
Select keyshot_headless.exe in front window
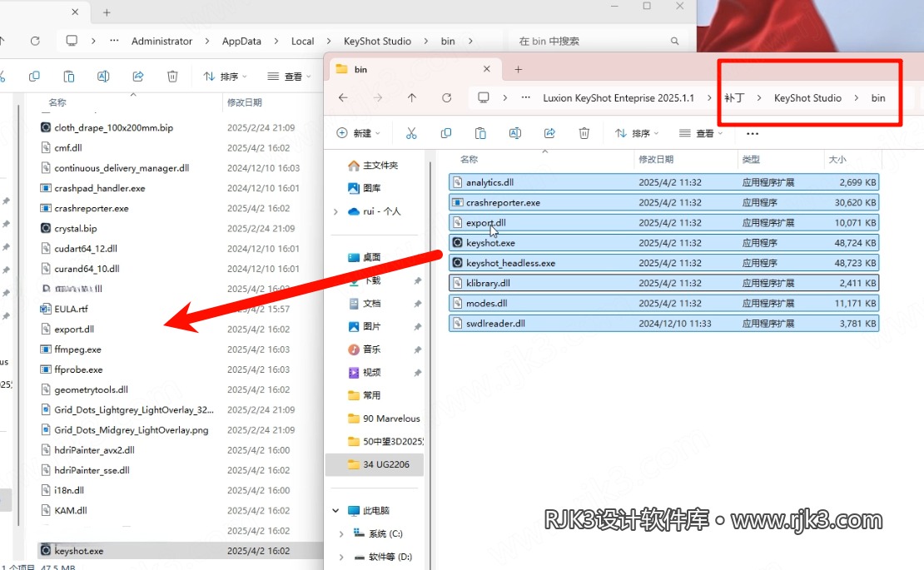pyautogui.click(x=663, y=263)
